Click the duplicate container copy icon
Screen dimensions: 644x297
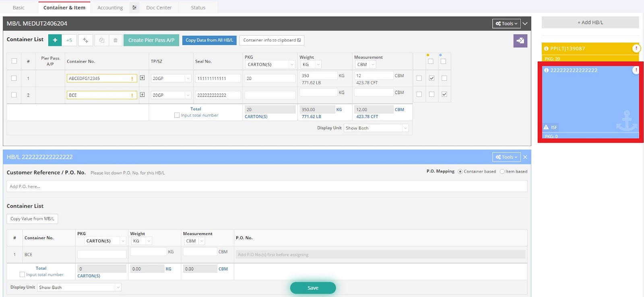[101, 40]
